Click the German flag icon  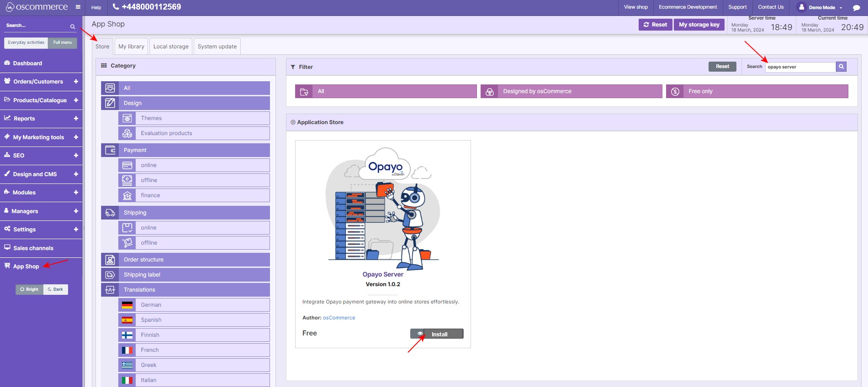127,305
